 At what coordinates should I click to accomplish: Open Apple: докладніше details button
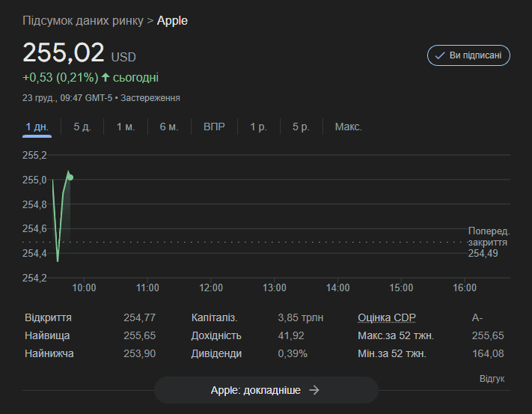pos(266,390)
